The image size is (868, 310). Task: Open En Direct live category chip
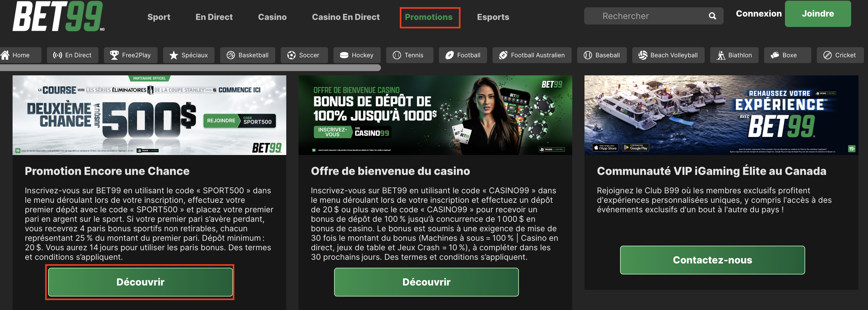coord(72,55)
